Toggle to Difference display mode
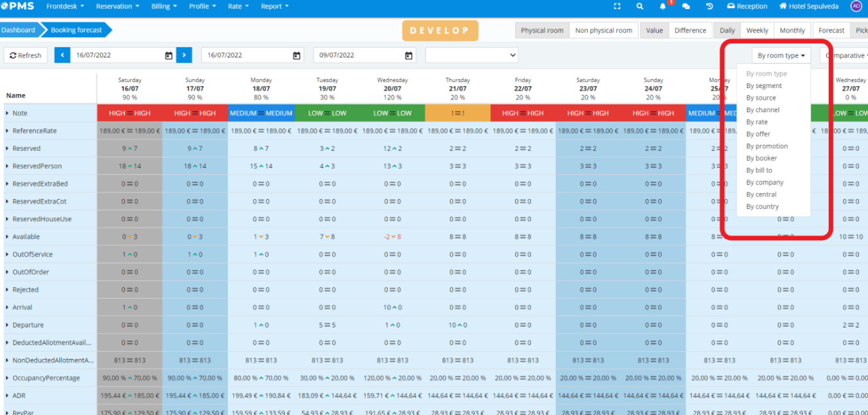Screen dimensions: 868x415 click(x=690, y=31)
